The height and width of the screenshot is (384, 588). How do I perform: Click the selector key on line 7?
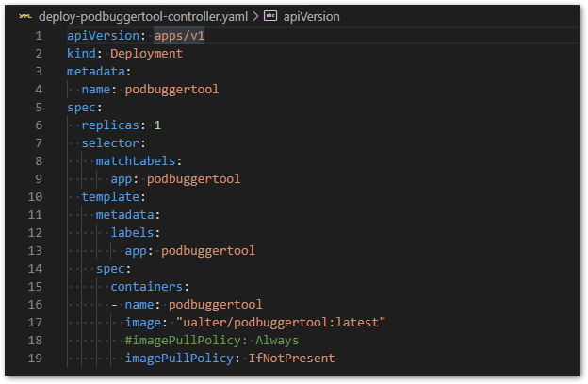pos(109,142)
